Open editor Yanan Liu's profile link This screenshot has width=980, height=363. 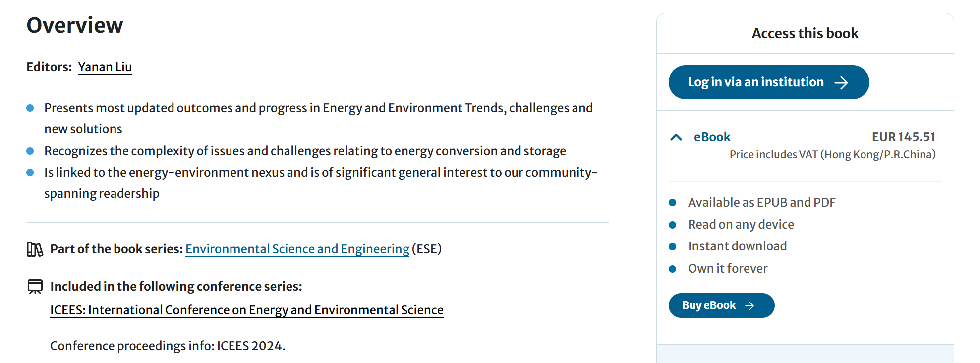pyautogui.click(x=105, y=67)
